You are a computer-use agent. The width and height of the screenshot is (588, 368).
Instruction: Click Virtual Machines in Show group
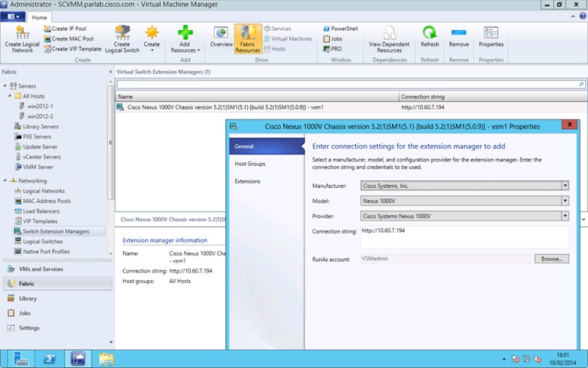coord(288,38)
